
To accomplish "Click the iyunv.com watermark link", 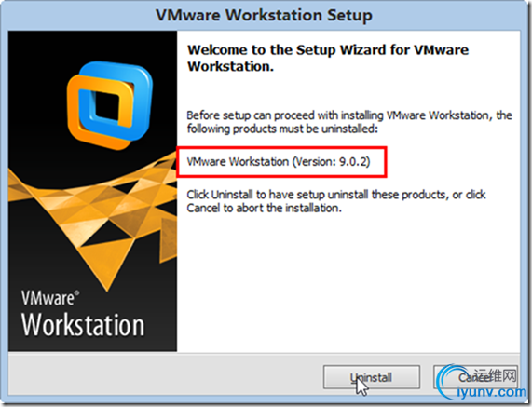I will 491,392.
